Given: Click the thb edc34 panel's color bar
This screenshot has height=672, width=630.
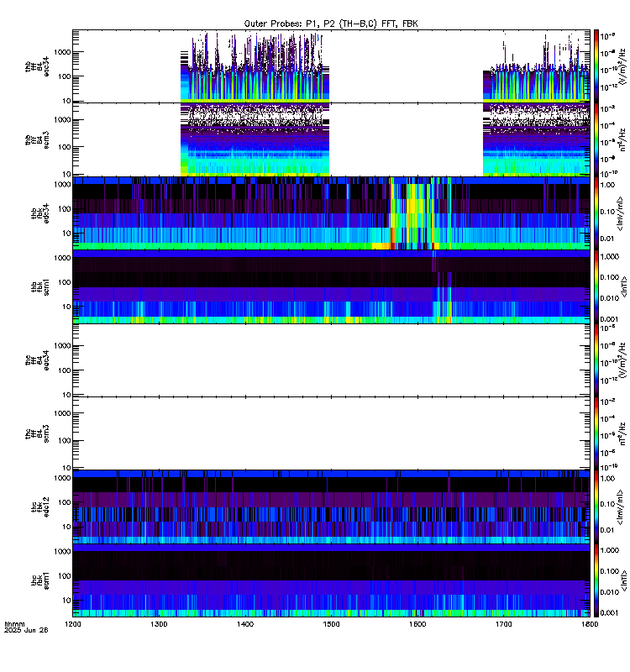Looking at the screenshot, I should point(596,213).
